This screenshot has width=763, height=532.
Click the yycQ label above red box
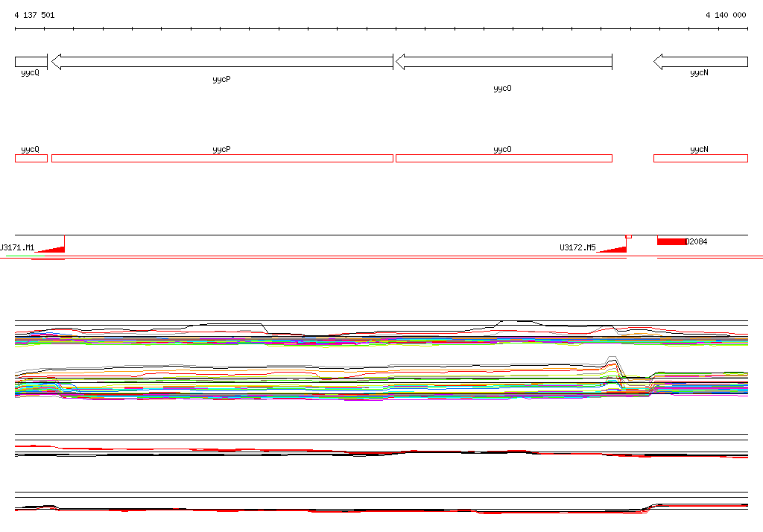point(30,150)
